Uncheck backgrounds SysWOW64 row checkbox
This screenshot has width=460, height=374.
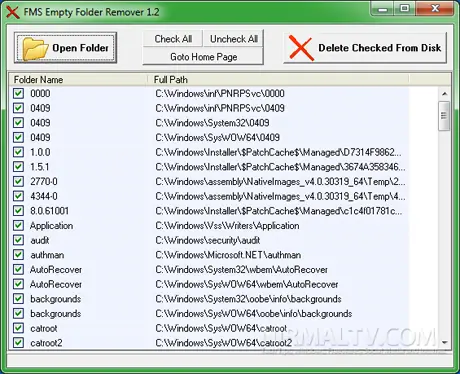pyautogui.click(x=18, y=313)
